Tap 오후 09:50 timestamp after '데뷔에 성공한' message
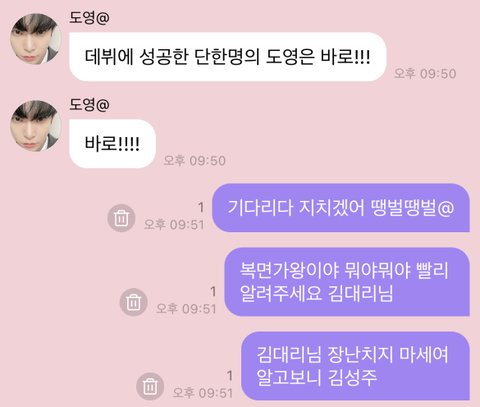The height and width of the screenshot is (407, 480). click(425, 73)
